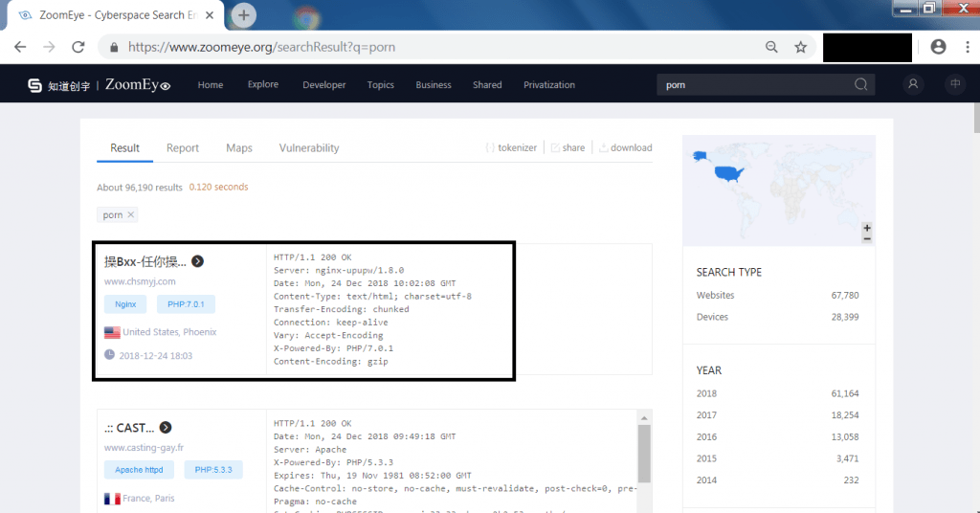980x513 pixels.
Task: Open the Chrome profile avatar
Action: [938, 47]
